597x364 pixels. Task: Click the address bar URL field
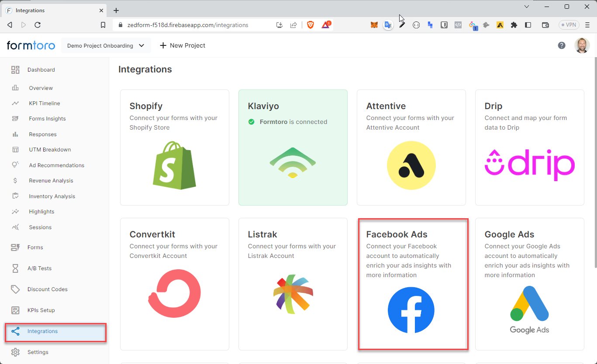(188, 25)
